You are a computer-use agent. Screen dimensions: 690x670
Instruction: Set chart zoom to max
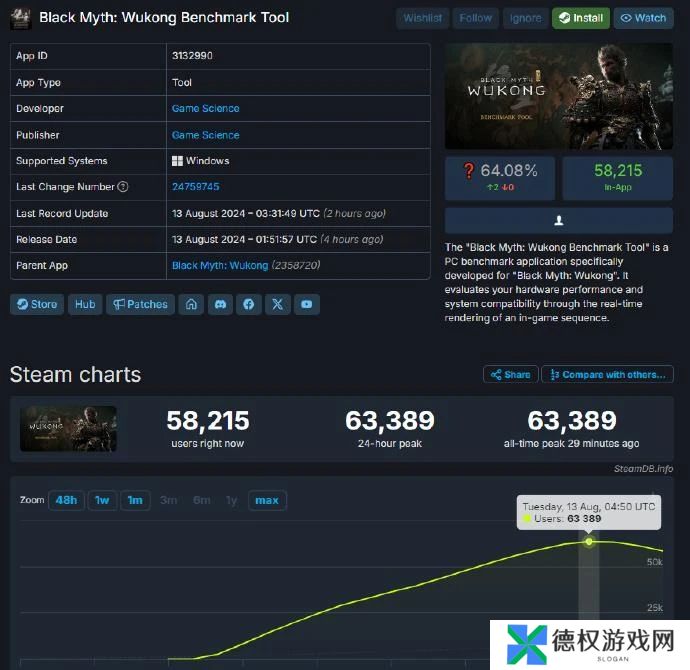[x=267, y=500]
